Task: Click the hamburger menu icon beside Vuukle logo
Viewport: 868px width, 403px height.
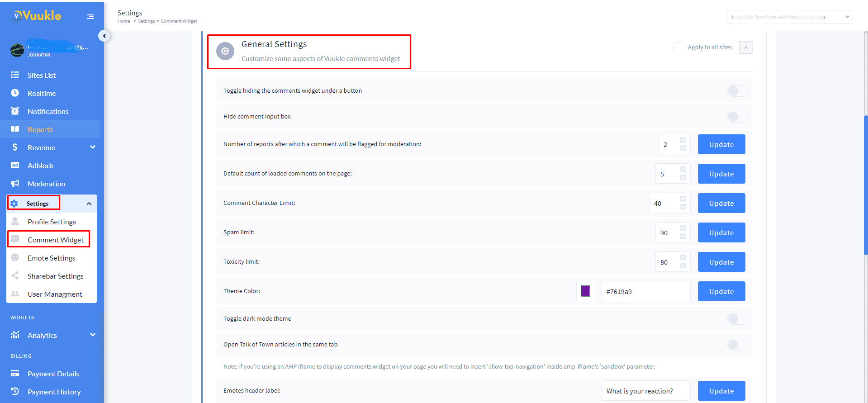Action: tap(90, 17)
